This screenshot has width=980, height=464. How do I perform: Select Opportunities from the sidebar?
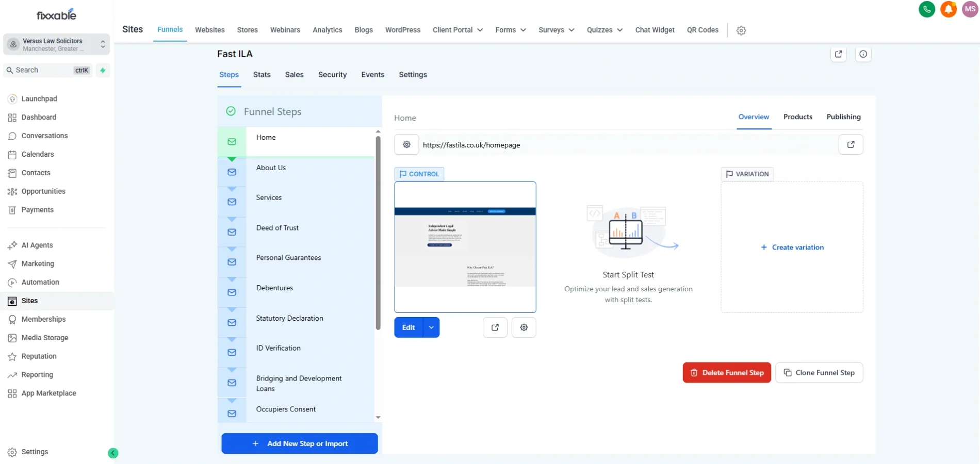coord(43,191)
